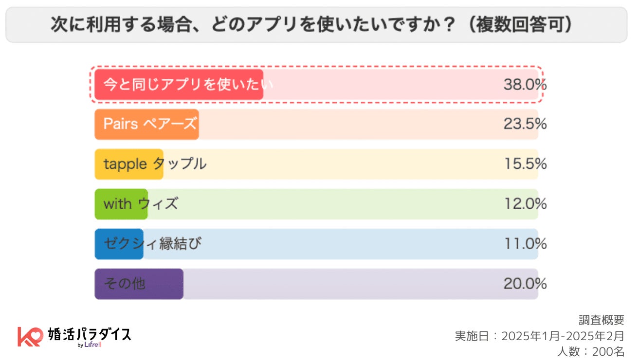Click the purple その他 bar
This screenshot has width=639, height=364.
(139, 284)
